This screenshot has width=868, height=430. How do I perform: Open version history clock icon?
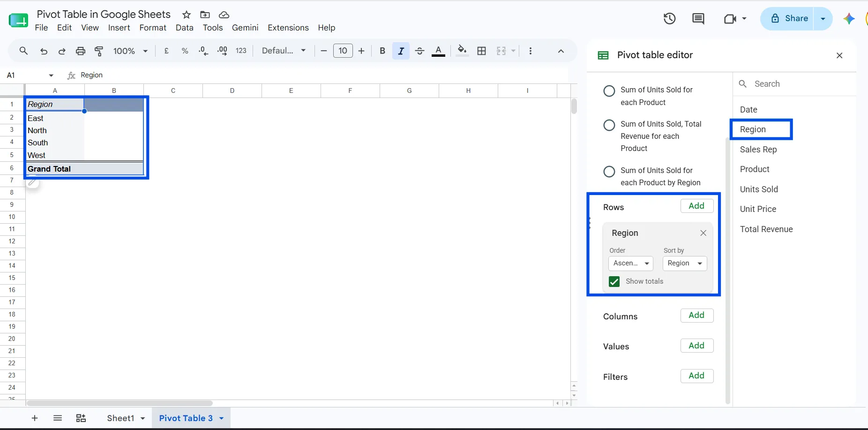669,18
